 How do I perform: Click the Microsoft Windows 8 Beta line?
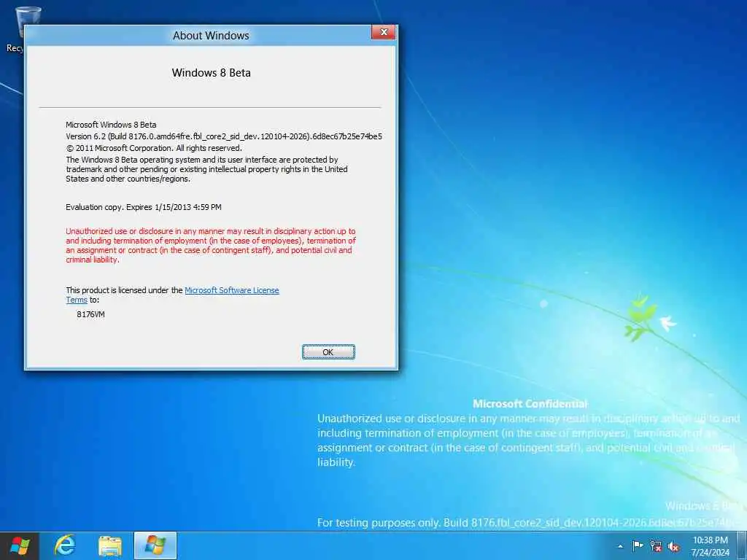(x=111, y=125)
